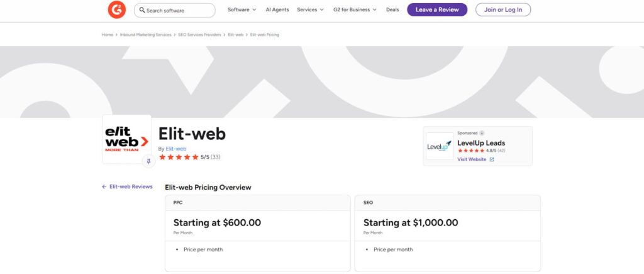Screen dimensions: 644x274
Task: Click the Elit-web logo image
Action: point(126,139)
